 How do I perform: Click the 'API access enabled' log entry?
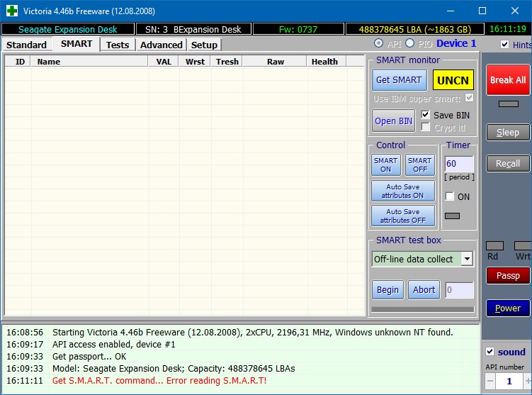[113, 345]
